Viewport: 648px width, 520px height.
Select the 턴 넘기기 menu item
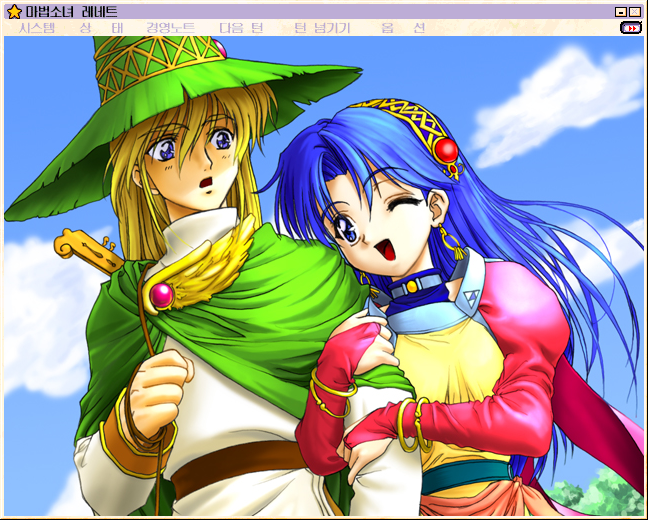[x=322, y=28]
